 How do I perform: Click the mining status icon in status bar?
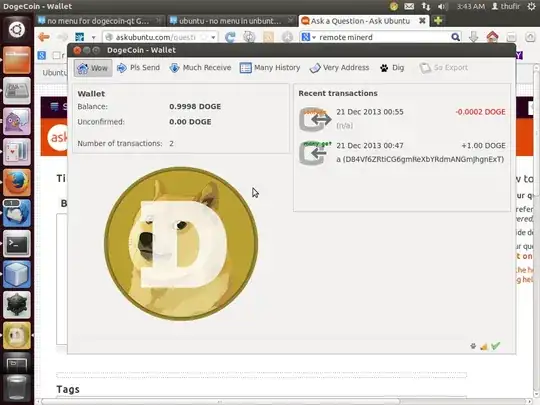click(x=473, y=346)
